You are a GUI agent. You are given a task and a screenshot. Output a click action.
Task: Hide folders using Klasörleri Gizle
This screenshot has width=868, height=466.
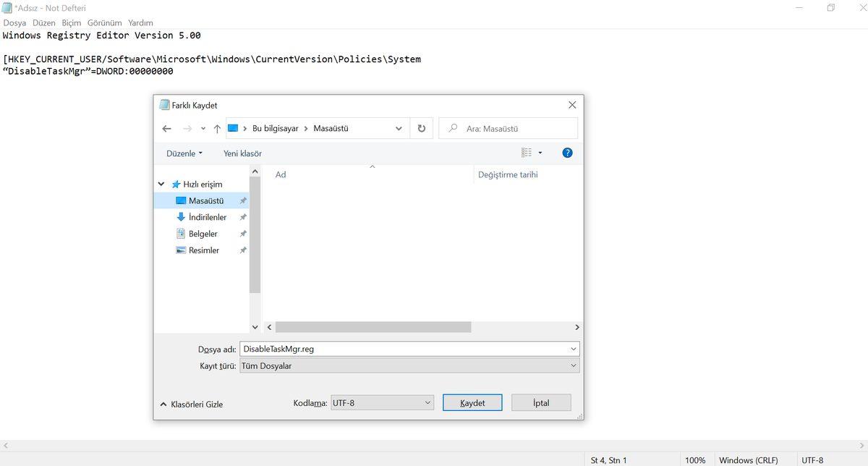192,404
